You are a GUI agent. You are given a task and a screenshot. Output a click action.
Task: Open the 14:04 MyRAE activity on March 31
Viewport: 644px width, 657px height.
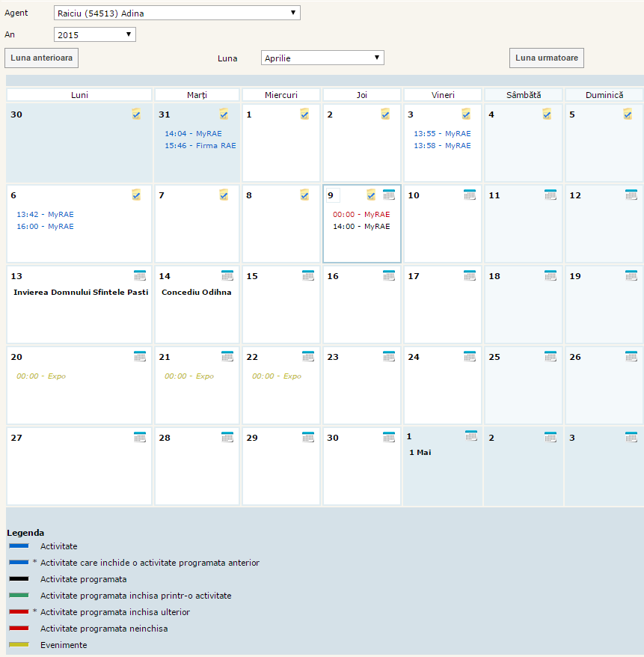click(x=193, y=133)
